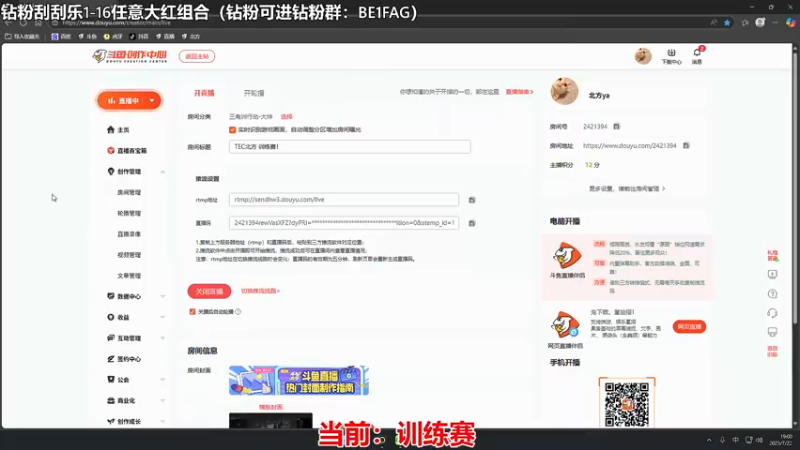Screen dimensions: 800x450
Task: Open 直播录像 in the sidebar
Action: tap(129, 234)
